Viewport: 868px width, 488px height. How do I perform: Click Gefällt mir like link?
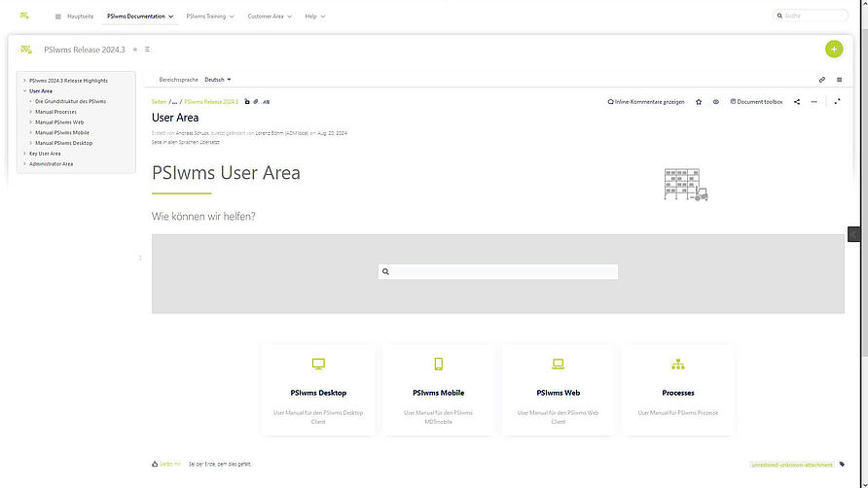(x=170, y=465)
